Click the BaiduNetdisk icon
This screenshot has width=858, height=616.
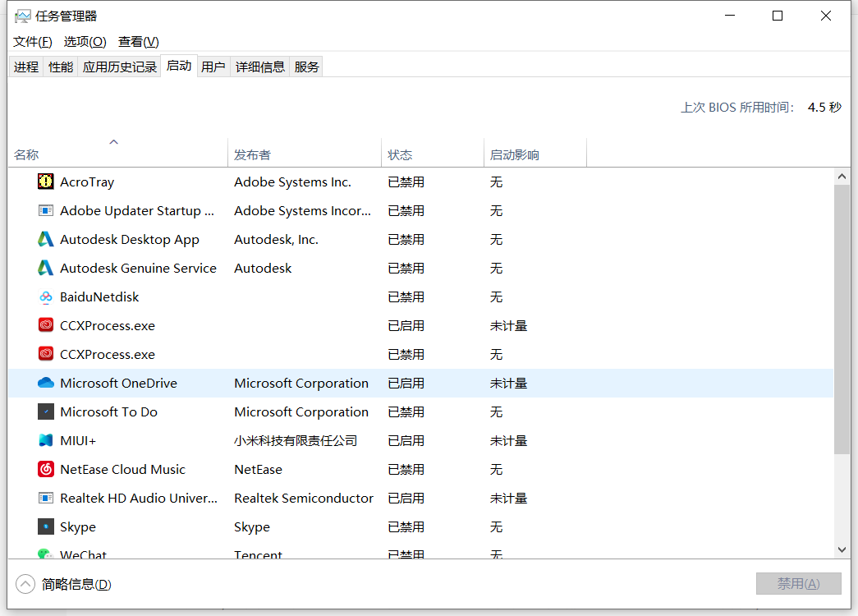(x=45, y=297)
